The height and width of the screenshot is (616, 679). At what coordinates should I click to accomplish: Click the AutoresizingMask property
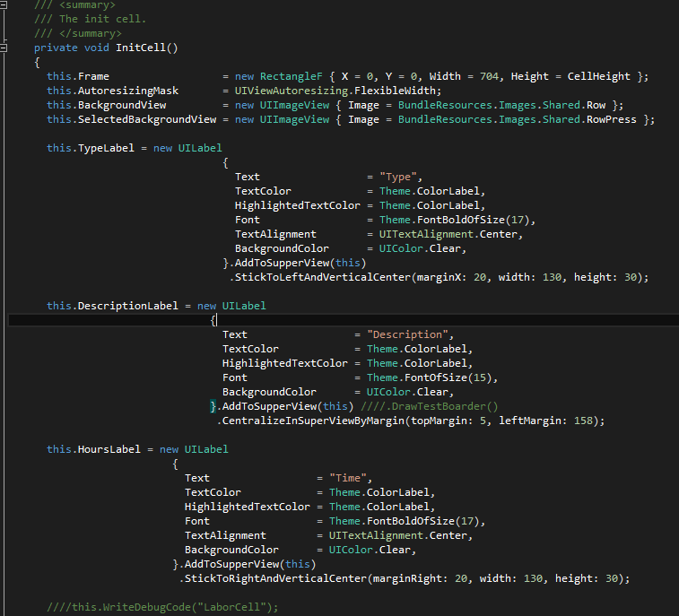(x=128, y=91)
